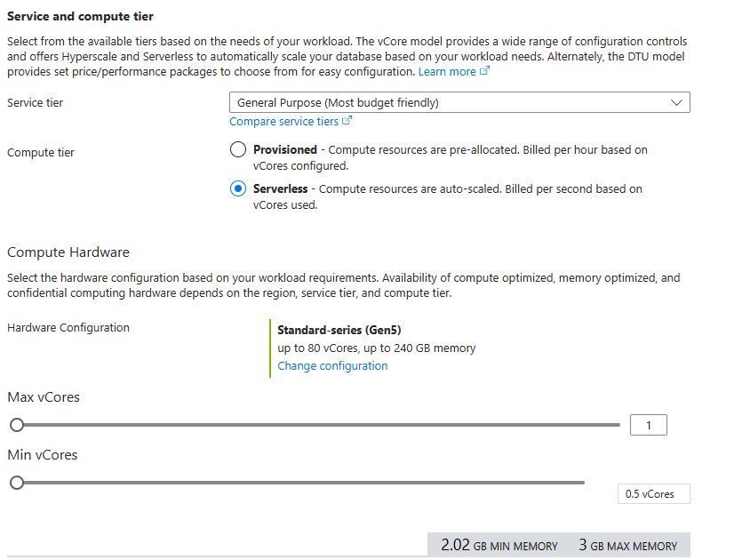
Task: Open the Learn more link
Action: click(447, 72)
